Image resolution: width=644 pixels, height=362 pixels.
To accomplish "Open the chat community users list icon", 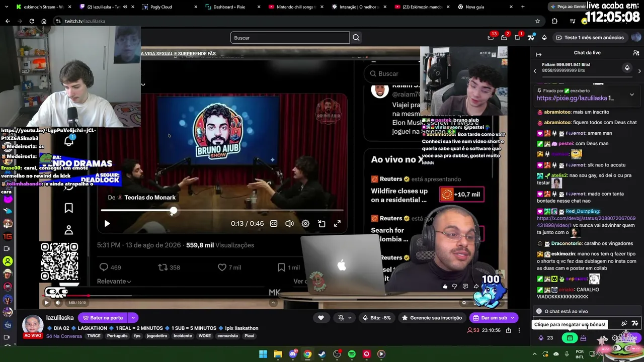I will (636, 53).
